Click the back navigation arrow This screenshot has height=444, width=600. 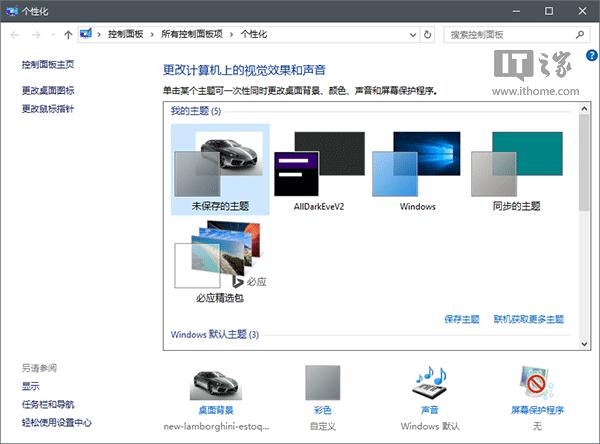15,34
